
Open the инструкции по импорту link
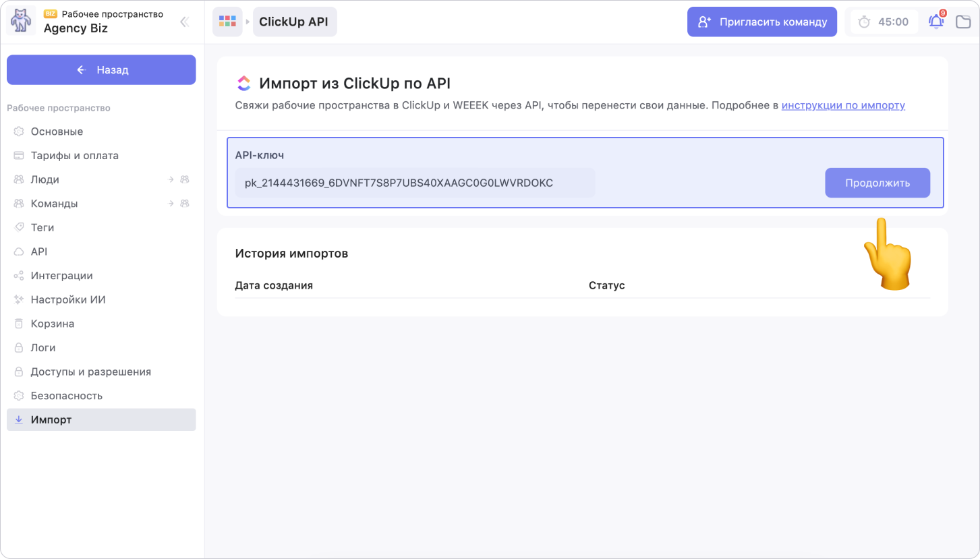(843, 105)
